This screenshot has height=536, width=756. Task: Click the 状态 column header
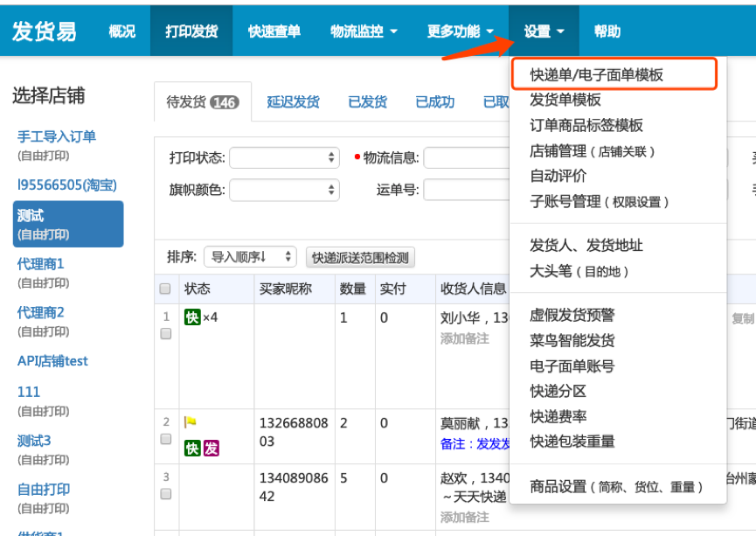pos(198,289)
